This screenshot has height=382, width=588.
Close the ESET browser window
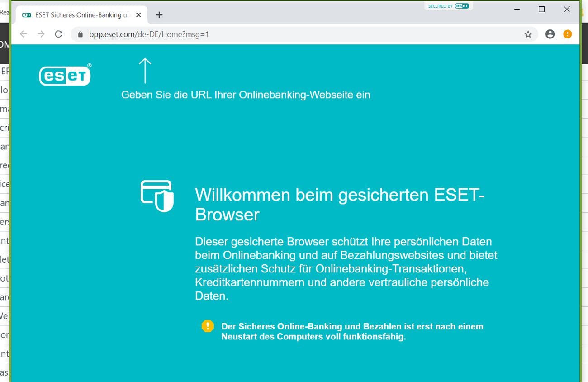click(x=567, y=10)
